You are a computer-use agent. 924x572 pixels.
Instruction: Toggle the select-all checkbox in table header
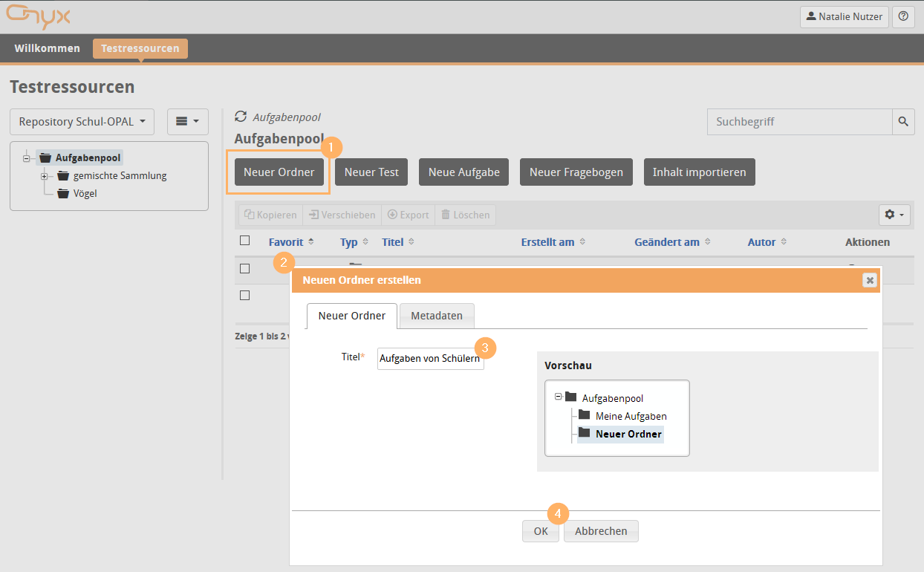tap(244, 241)
